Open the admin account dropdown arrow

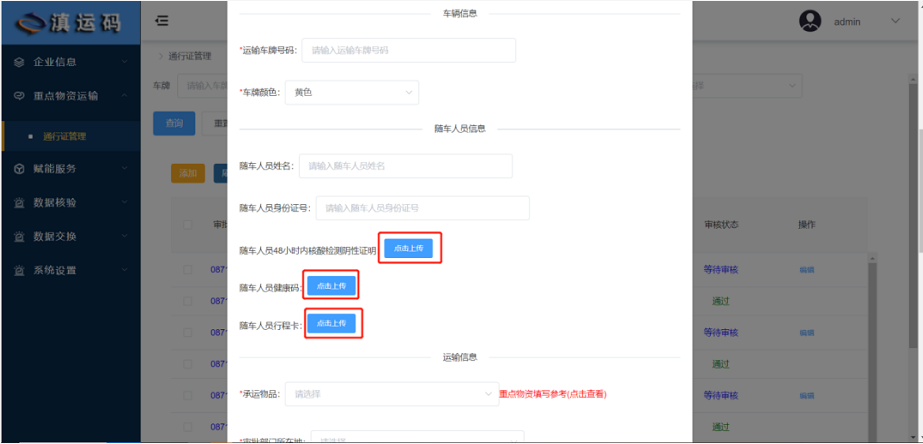(x=895, y=21)
